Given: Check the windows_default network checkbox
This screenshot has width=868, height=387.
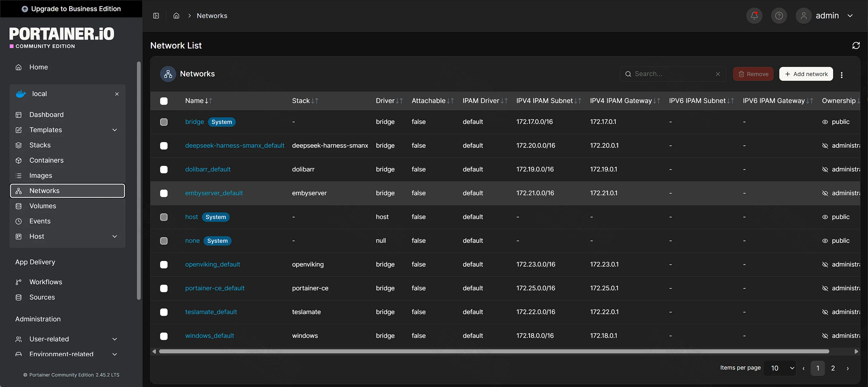Looking at the screenshot, I should [164, 336].
